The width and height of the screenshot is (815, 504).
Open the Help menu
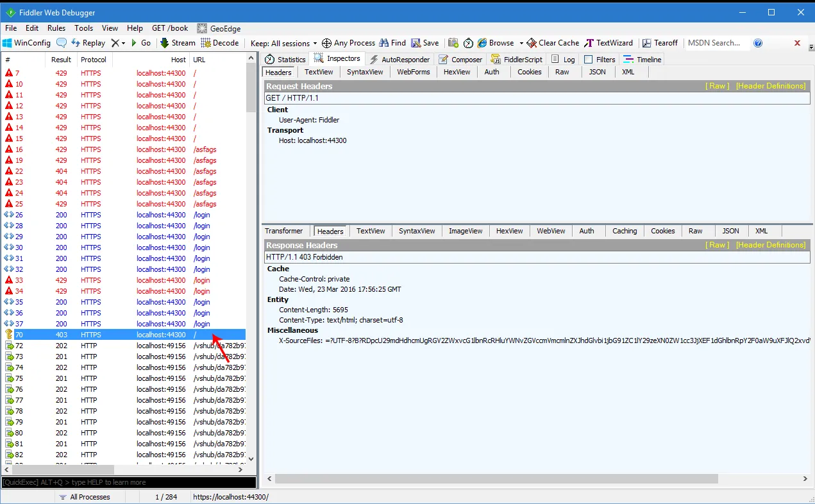(135, 28)
